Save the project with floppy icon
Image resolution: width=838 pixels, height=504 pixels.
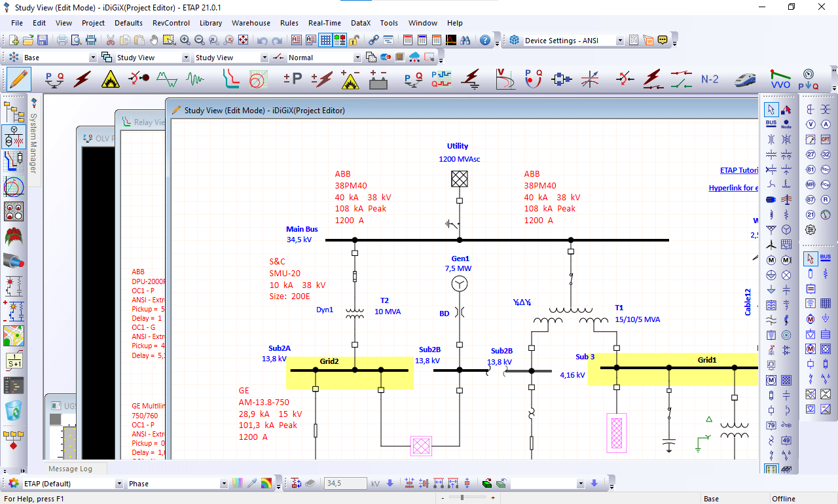43,41
